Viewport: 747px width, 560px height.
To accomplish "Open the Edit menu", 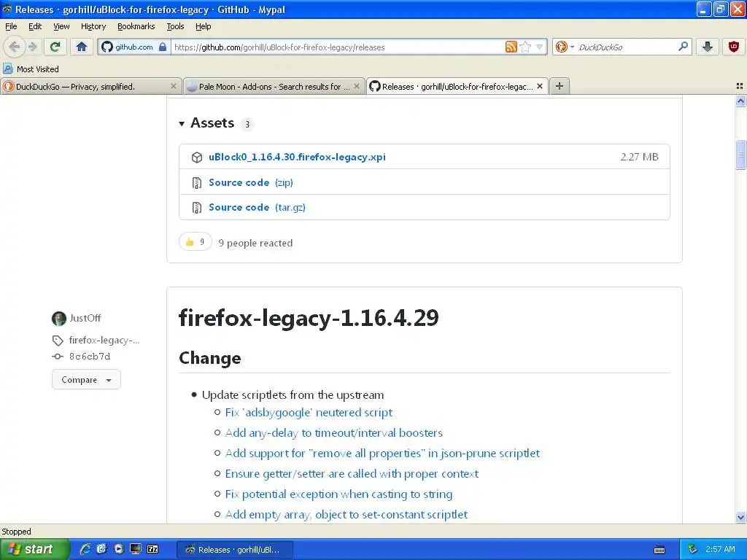I will (x=35, y=26).
